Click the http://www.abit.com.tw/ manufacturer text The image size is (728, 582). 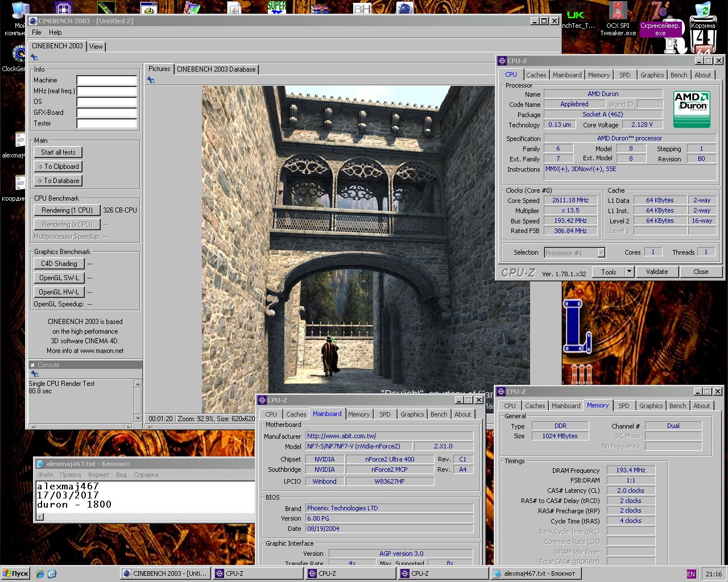pyautogui.click(x=341, y=436)
